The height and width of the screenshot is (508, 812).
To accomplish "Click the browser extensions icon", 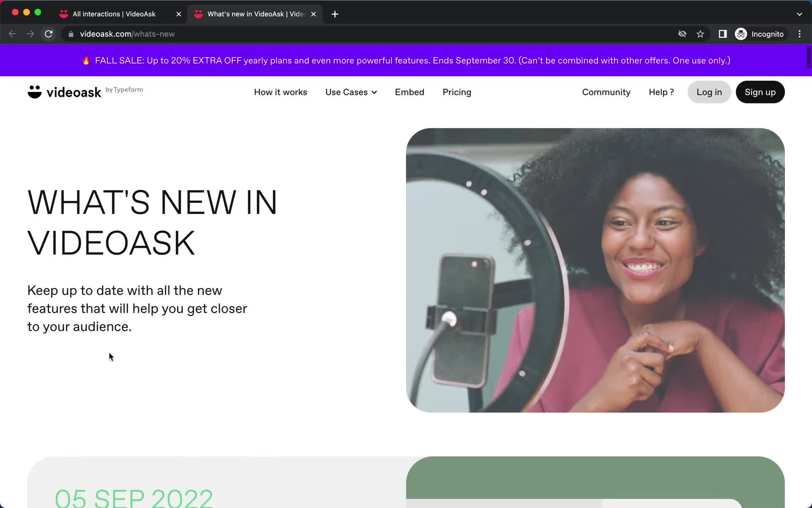I will click(723, 34).
